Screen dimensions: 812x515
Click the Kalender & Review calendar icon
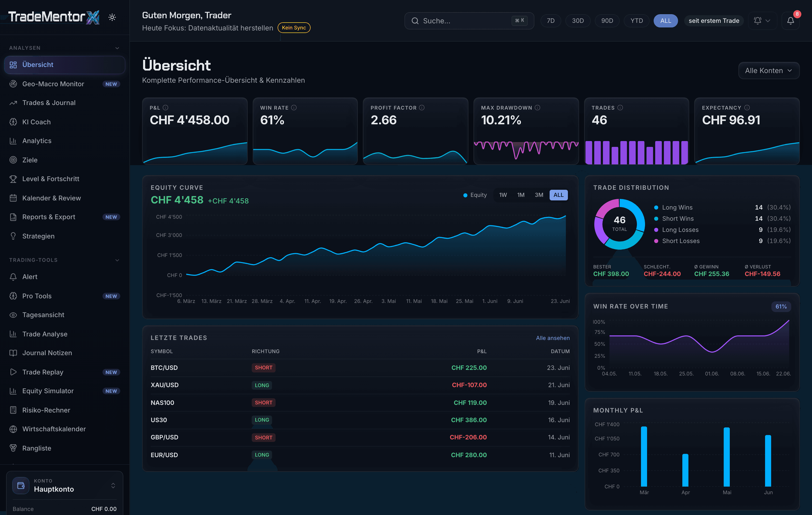pyautogui.click(x=13, y=198)
